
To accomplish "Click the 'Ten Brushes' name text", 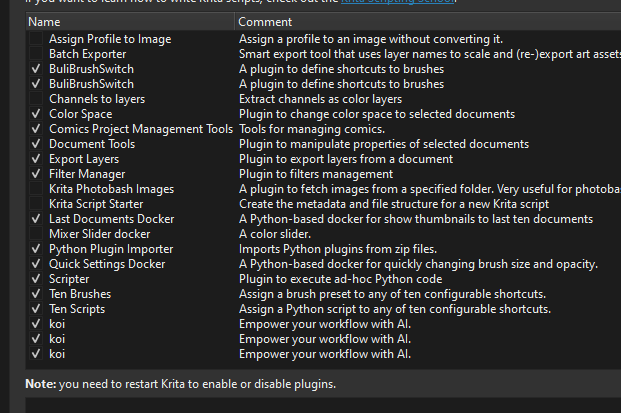I will (80, 294).
